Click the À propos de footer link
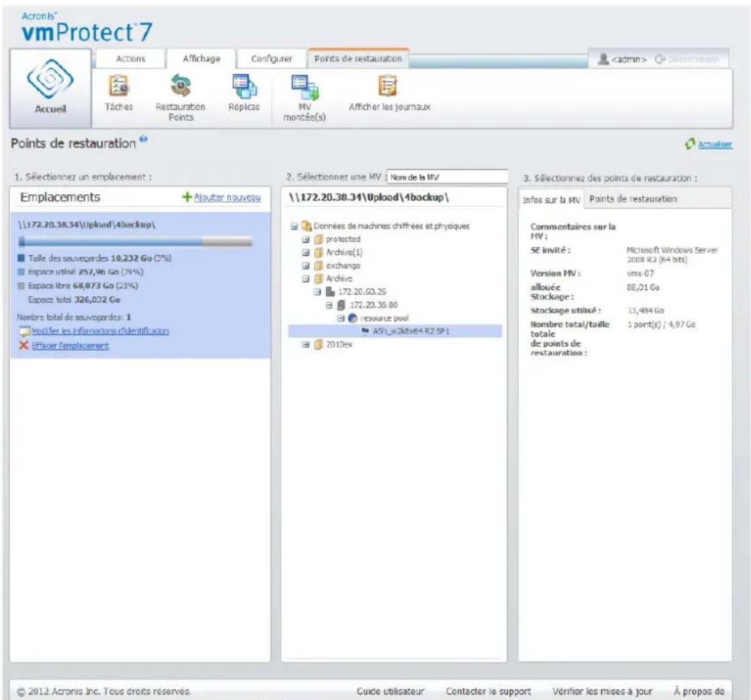This screenshot has width=751, height=700. coord(699,691)
